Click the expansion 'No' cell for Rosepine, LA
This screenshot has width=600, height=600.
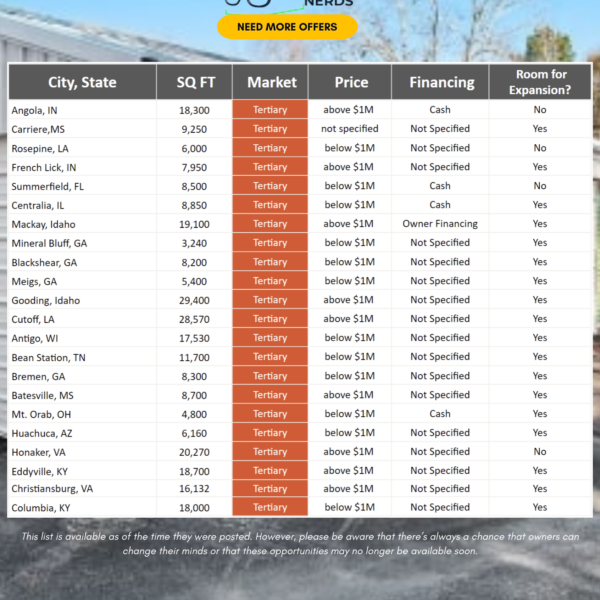click(x=540, y=148)
